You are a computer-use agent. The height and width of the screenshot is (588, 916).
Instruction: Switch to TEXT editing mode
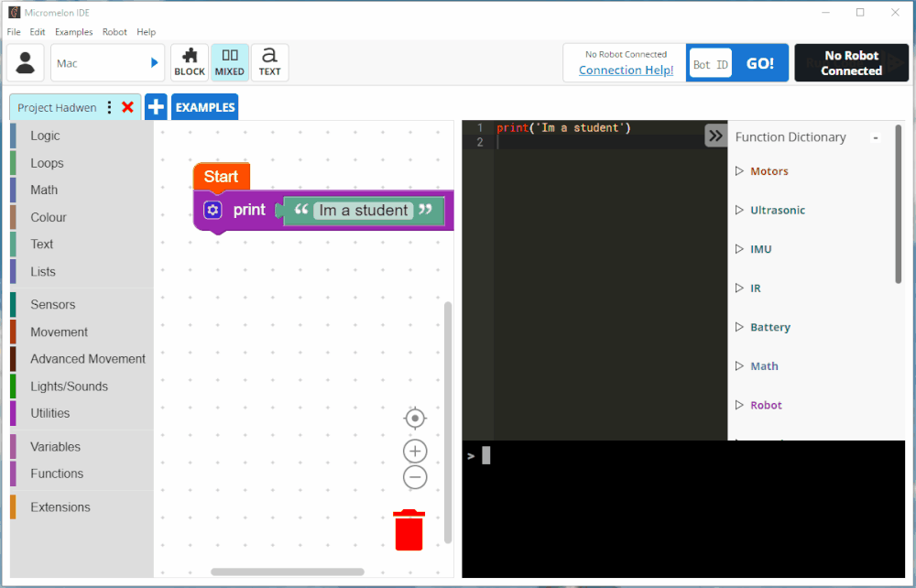pos(269,62)
